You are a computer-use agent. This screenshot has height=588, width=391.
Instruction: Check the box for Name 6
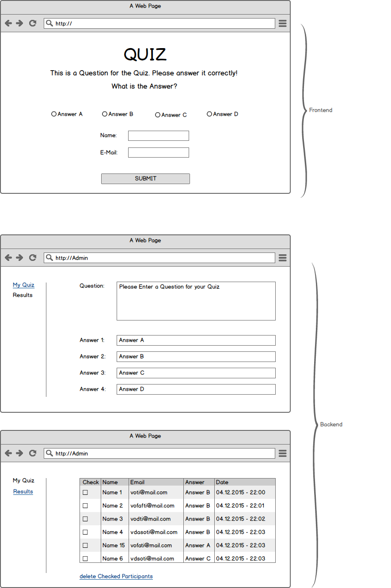click(x=85, y=558)
